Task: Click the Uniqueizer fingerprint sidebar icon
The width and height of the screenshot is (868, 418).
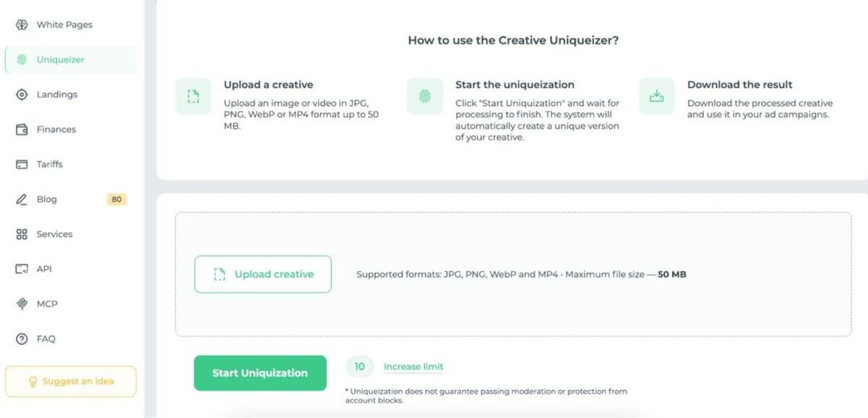Action: click(22, 59)
